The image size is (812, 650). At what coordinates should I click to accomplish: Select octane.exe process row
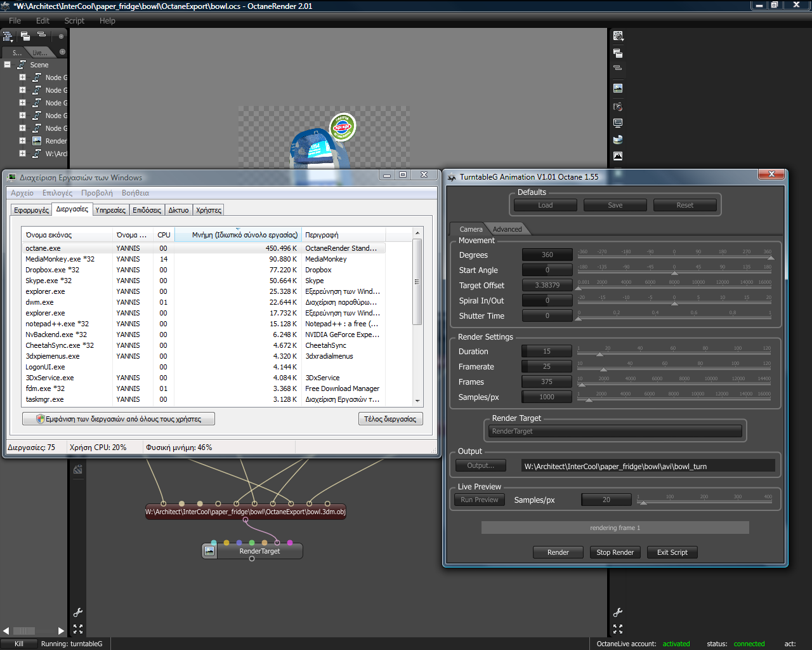(x=203, y=248)
